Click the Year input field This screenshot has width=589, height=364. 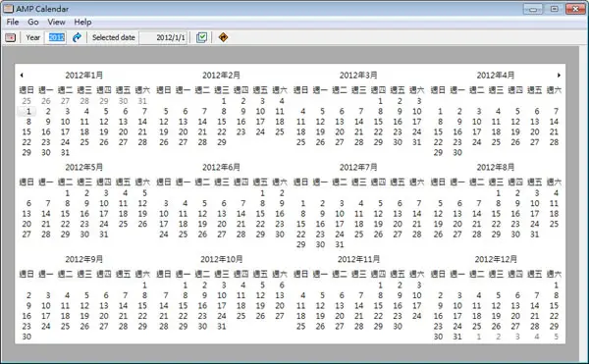tap(56, 37)
